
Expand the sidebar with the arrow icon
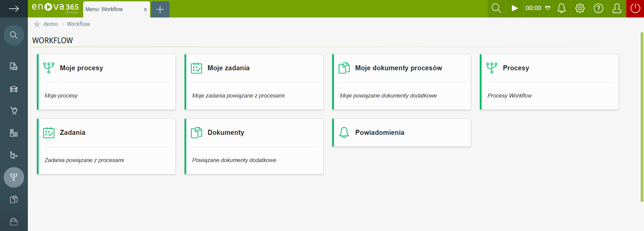(14, 9)
